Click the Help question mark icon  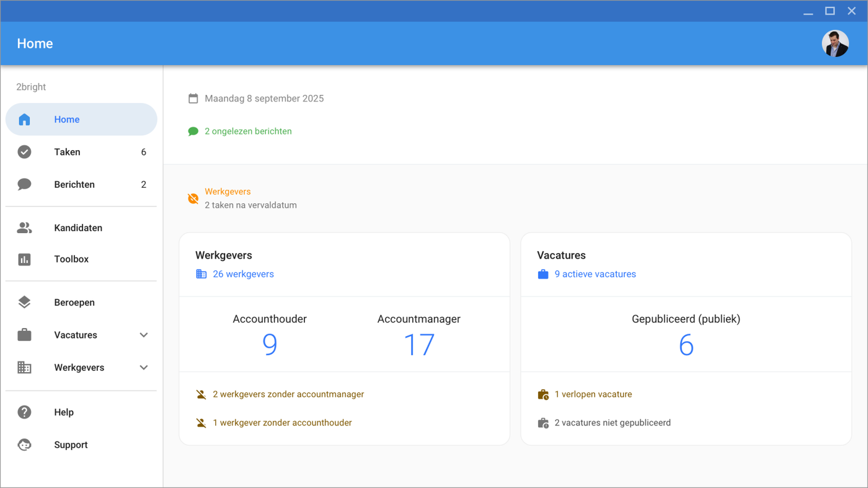click(24, 412)
